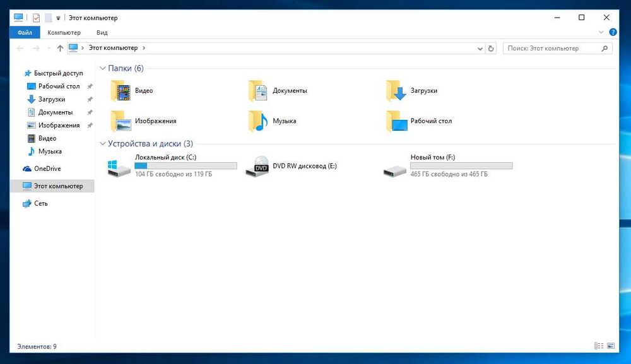Click the text 104 ГБ свободно из 119 ГБ
631x364 pixels.
pos(174,174)
